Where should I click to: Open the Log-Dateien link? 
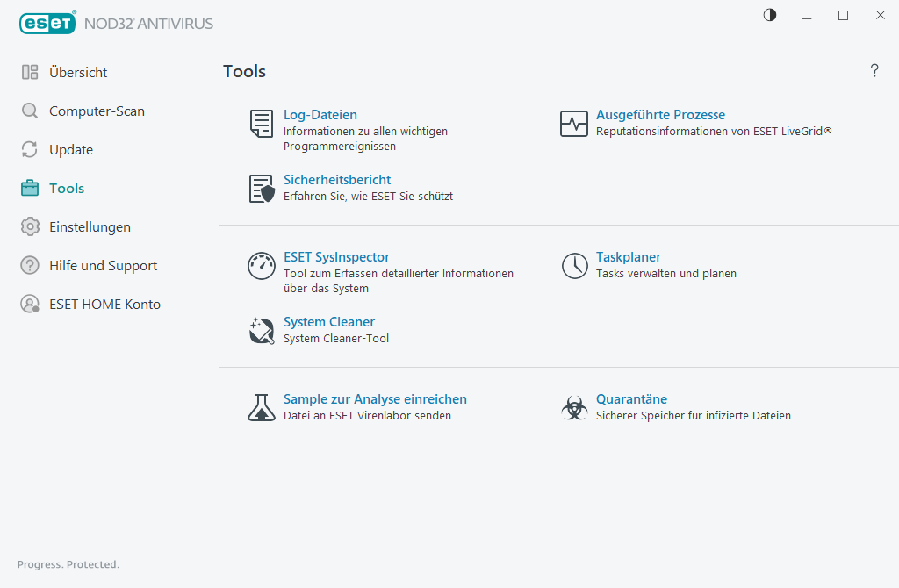click(320, 115)
